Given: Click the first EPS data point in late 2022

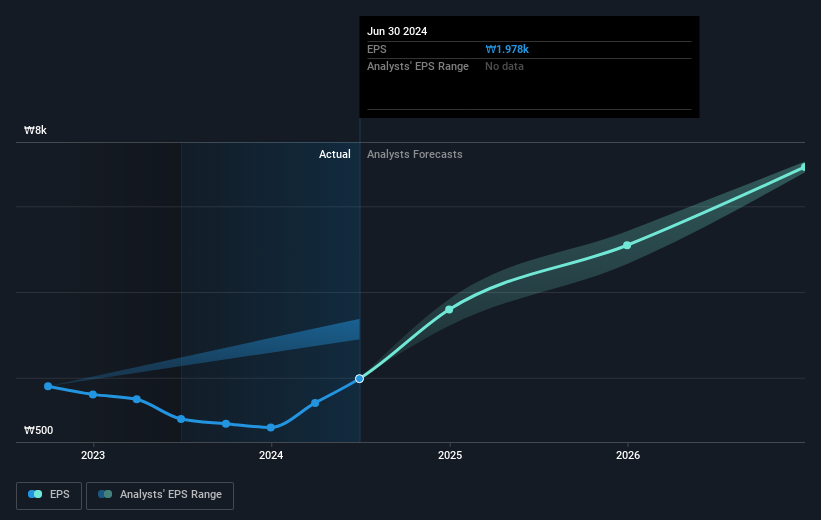Looking at the screenshot, I should (x=48, y=386).
